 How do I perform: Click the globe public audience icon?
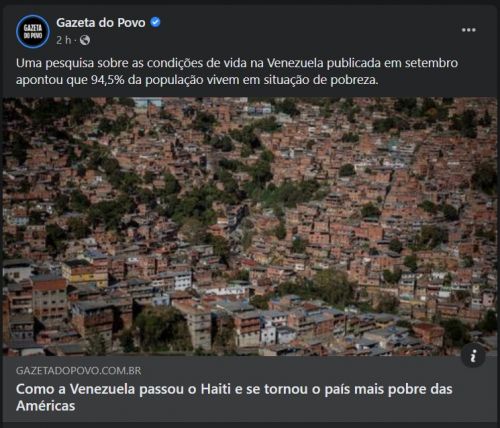pos(85,40)
